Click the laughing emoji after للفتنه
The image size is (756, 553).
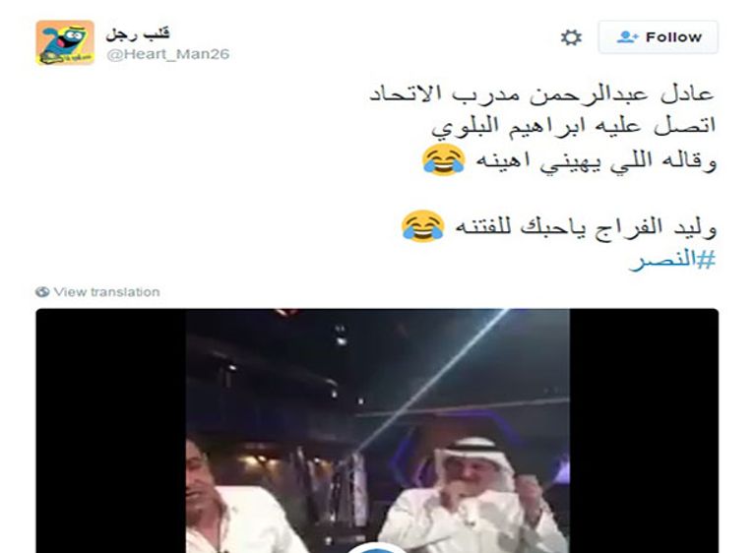click(x=423, y=226)
